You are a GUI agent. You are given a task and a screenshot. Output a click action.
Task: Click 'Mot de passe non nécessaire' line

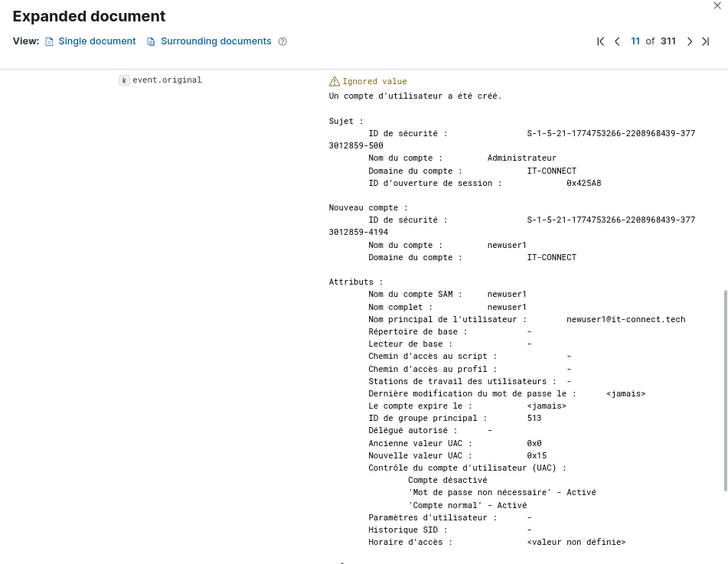502,493
